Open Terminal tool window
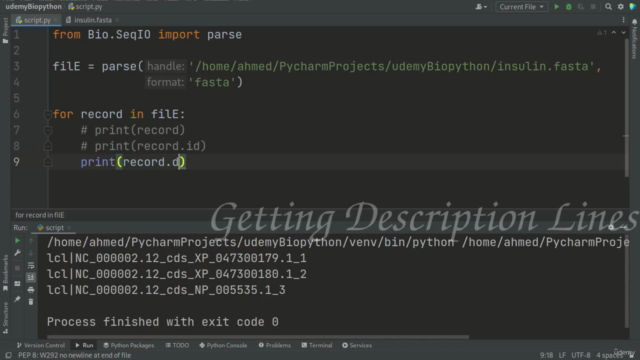 tap(317, 345)
